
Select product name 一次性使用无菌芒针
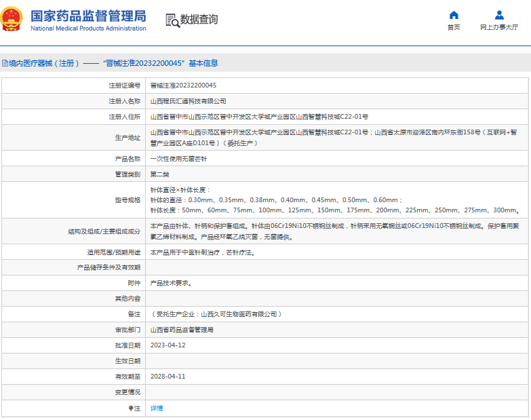point(178,159)
